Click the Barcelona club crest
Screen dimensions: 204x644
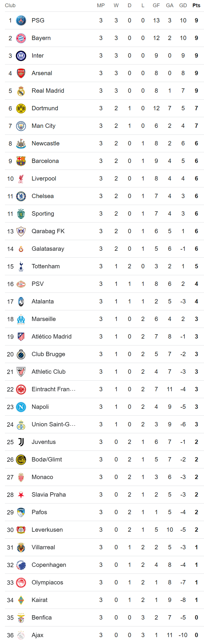pyautogui.click(x=21, y=161)
